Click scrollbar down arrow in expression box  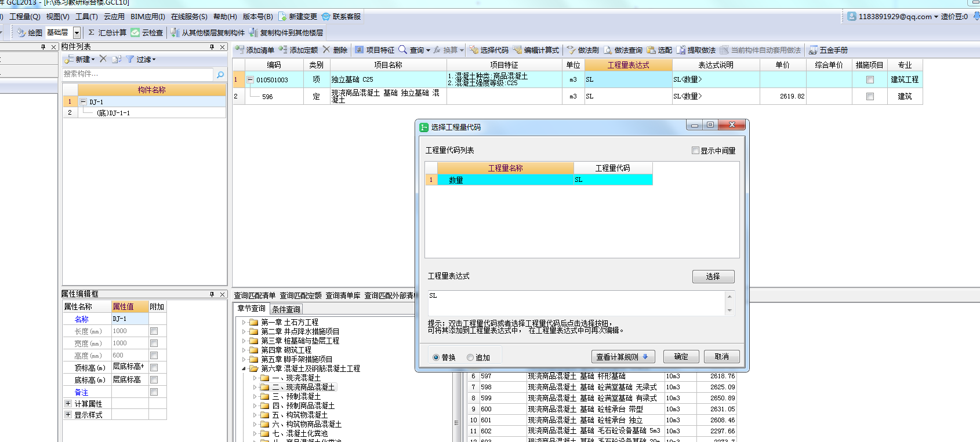click(x=729, y=311)
